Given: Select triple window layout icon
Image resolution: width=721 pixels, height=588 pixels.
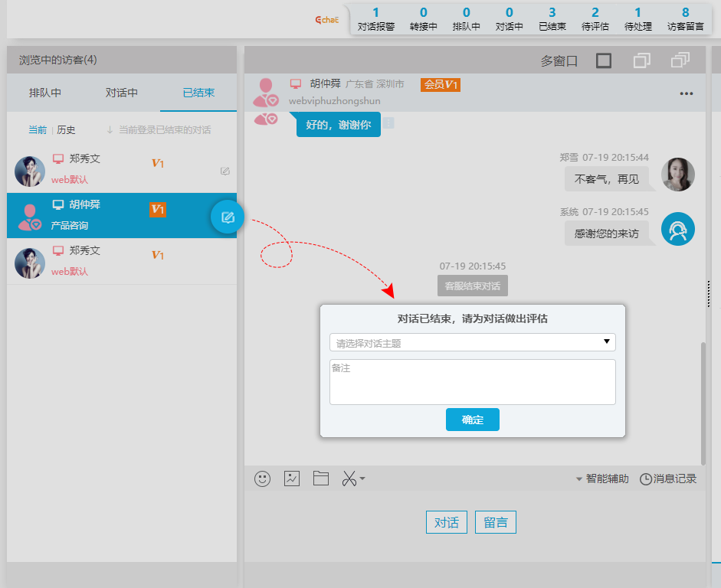Looking at the screenshot, I should click(680, 60).
